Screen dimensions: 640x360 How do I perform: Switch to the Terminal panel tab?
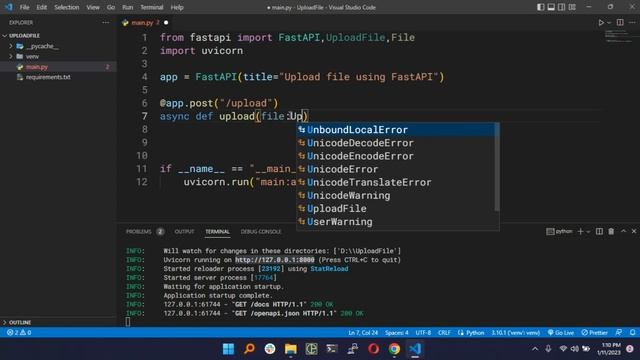(217, 231)
